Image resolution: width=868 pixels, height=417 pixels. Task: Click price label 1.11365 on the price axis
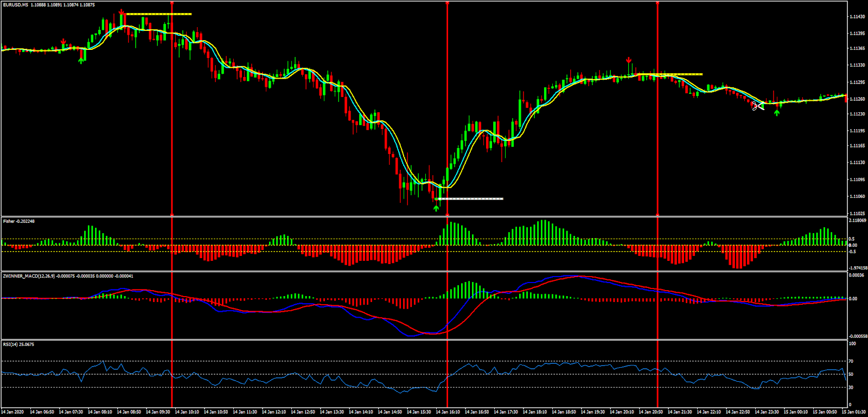tap(857, 48)
